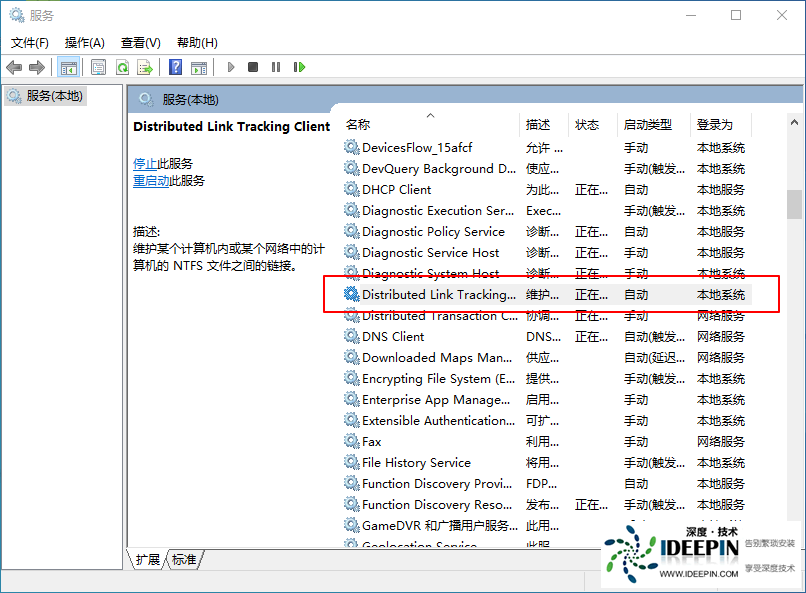This screenshot has height=593, width=806.
Task: Sort by the 登录为 column header
Action: [x=721, y=124]
